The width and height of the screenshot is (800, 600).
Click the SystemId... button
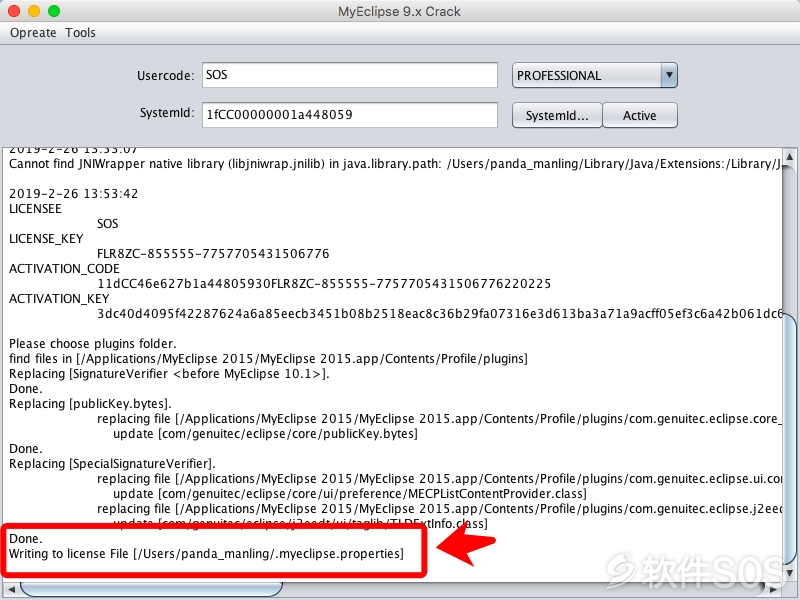(557, 115)
